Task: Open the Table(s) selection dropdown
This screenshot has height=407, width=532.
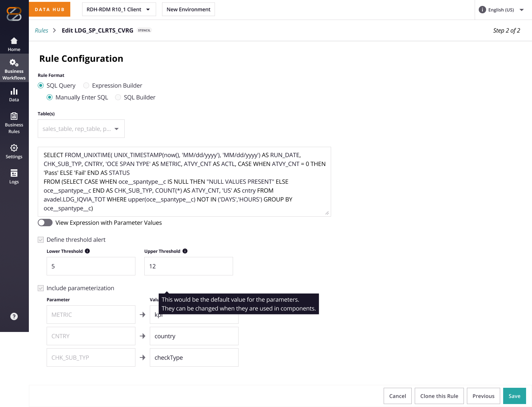Action: pyautogui.click(x=81, y=129)
